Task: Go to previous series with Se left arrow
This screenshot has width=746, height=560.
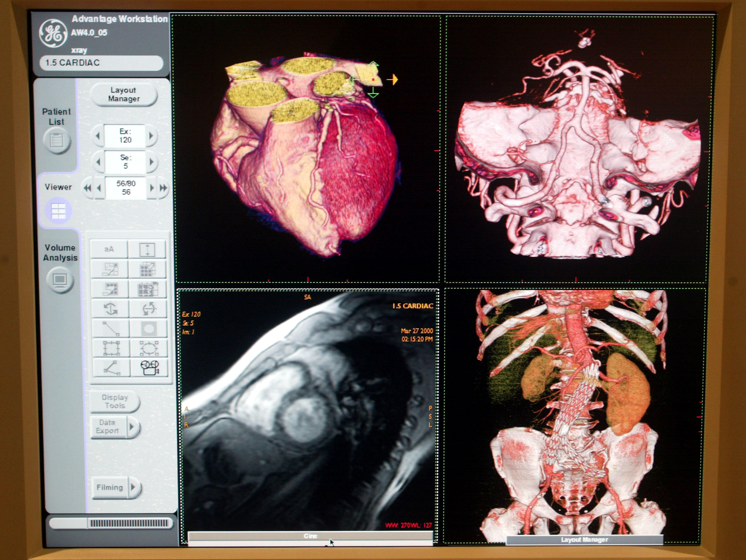Action: 98,162
